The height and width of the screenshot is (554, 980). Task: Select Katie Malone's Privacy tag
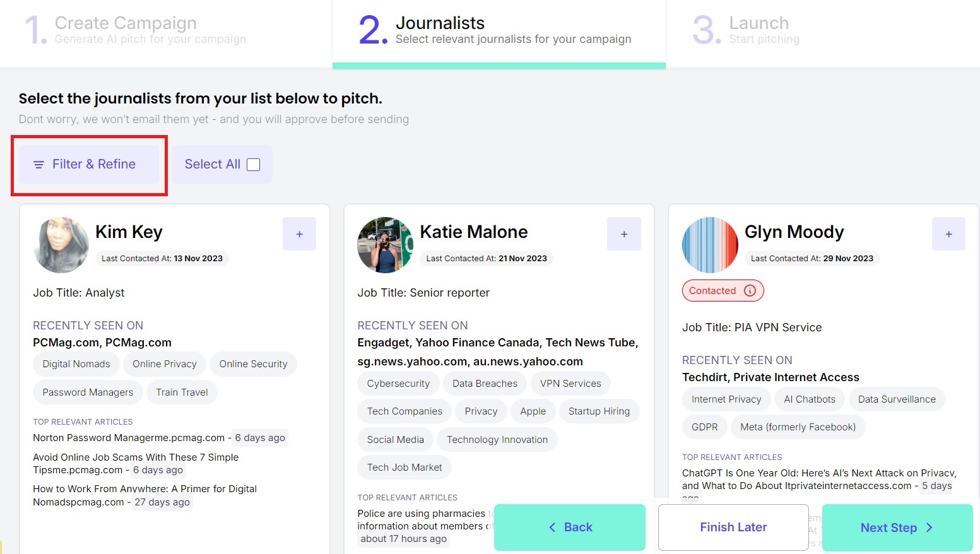(x=481, y=411)
